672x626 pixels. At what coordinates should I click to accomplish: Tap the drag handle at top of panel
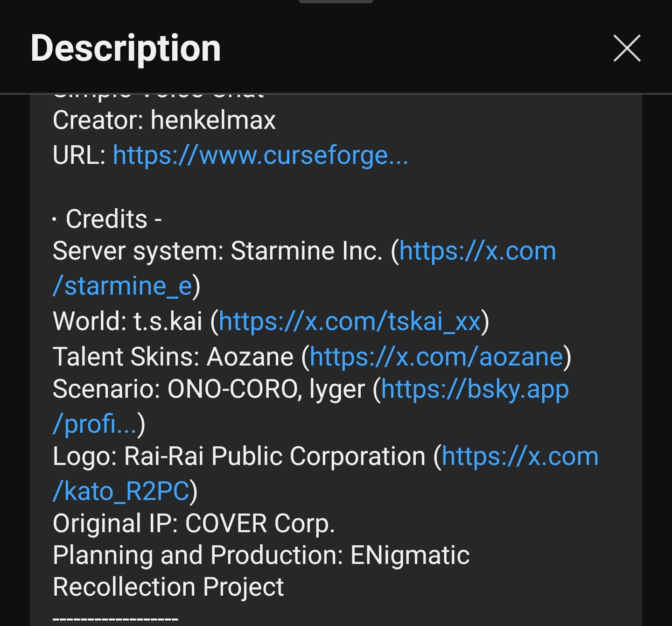(336, 2)
